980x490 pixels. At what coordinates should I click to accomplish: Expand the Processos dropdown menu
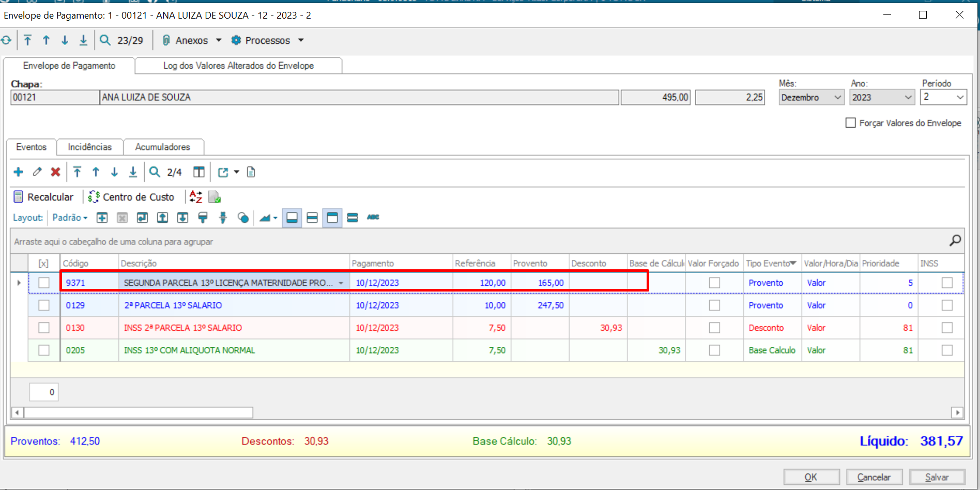click(301, 40)
